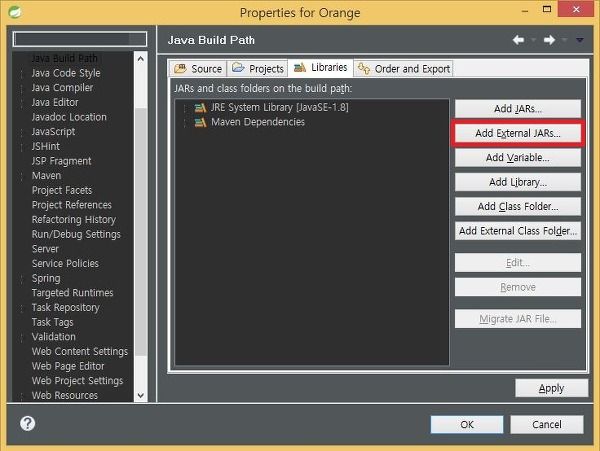Screen dimensions: 600x451
Task: Expand the JRE System Library node
Action: (x=185, y=109)
